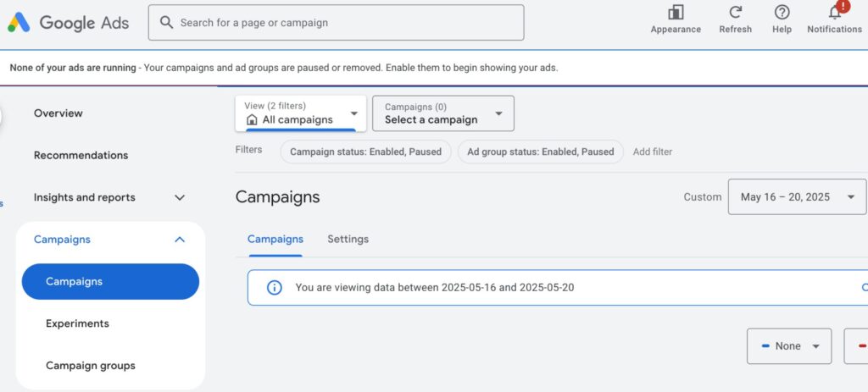The image size is (868, 392).
Task: Switch to the Settings tab
Action: (x=348, y=239)
